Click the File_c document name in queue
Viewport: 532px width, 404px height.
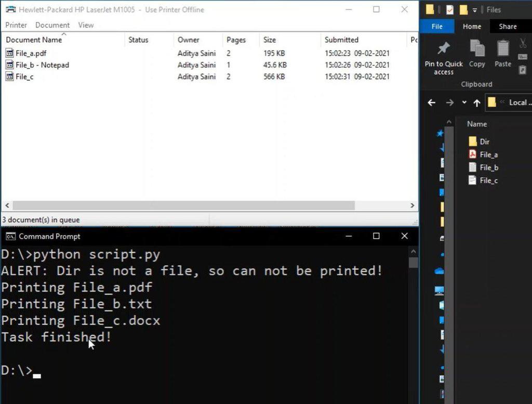24,77
